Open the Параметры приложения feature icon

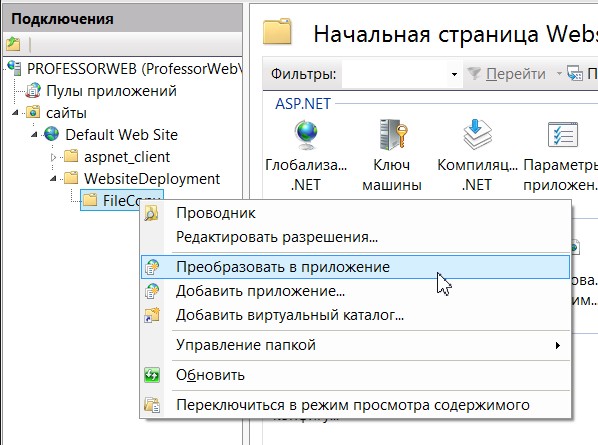[x=563, y=135]
